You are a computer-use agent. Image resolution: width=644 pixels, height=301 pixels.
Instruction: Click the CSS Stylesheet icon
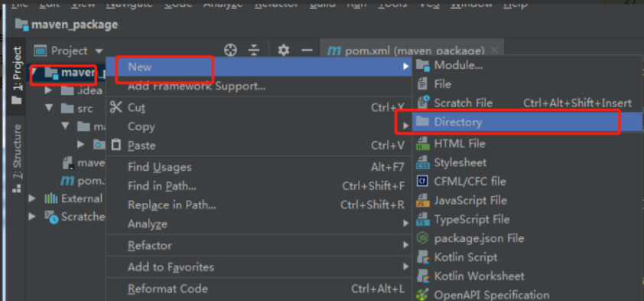[423, 162]
